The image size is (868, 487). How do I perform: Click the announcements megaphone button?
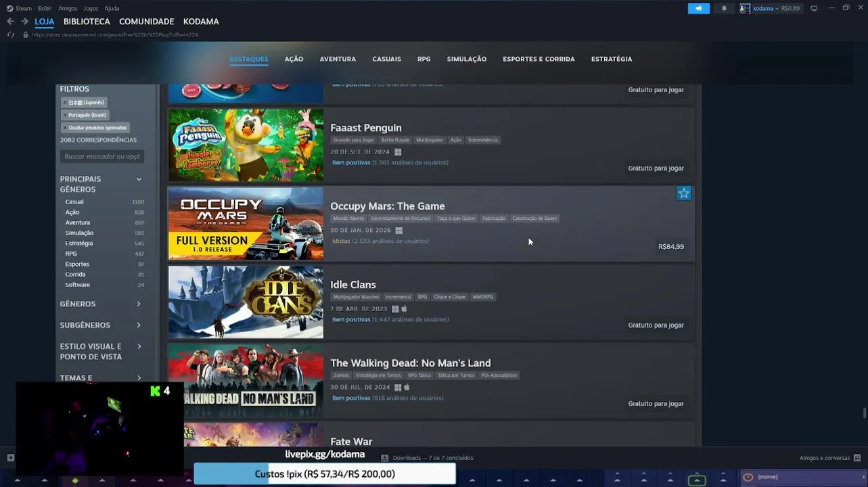(699, 8)
